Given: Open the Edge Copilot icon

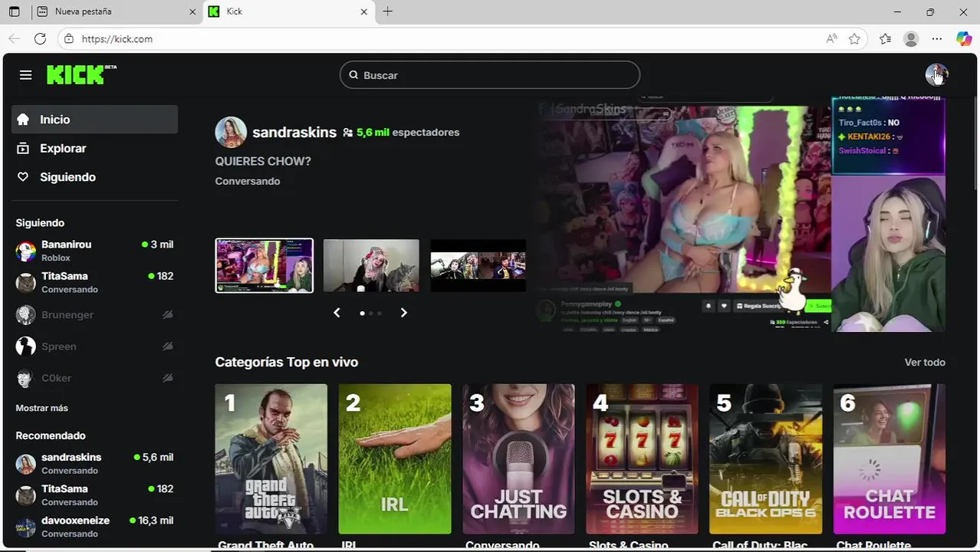Looking at the screenshot, I should [964, 38].
